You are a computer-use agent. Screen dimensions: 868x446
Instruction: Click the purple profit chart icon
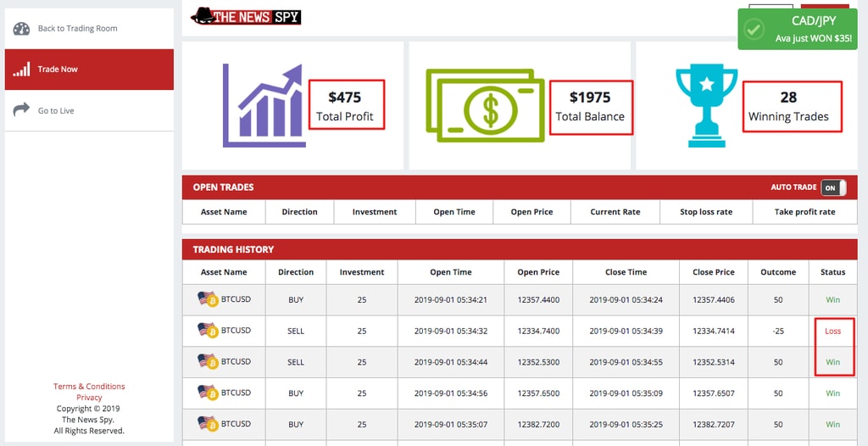point(264,105)
